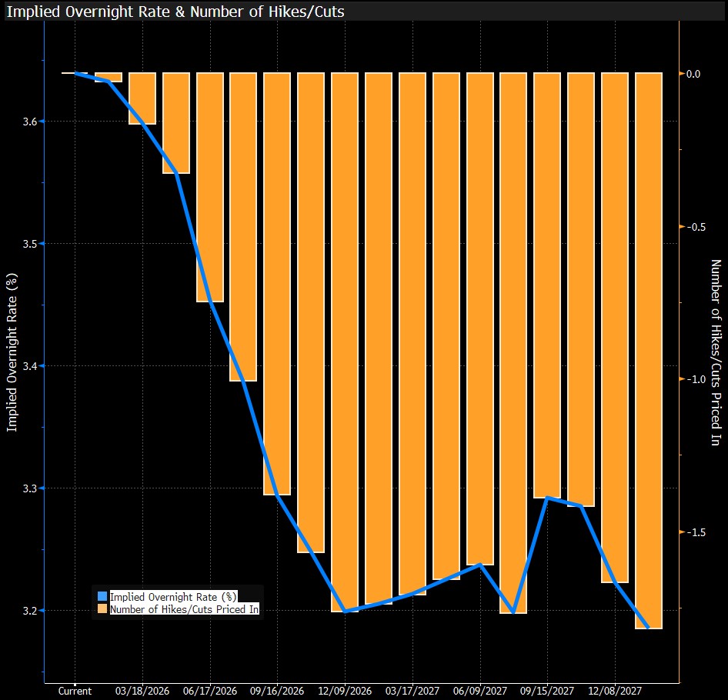Click the 'Current' x-axis label
This screenshot has width=728, height=700.
coord(75,691)
